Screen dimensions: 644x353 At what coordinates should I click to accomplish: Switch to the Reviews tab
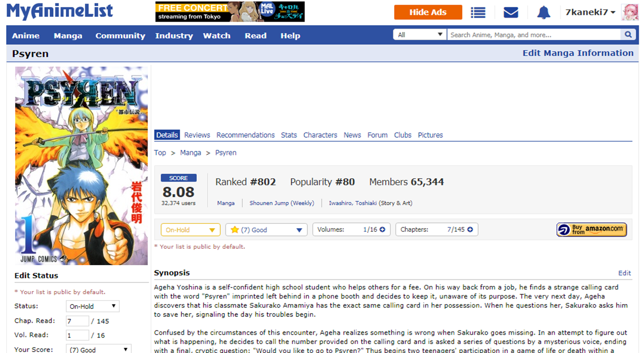click(197, 135)
